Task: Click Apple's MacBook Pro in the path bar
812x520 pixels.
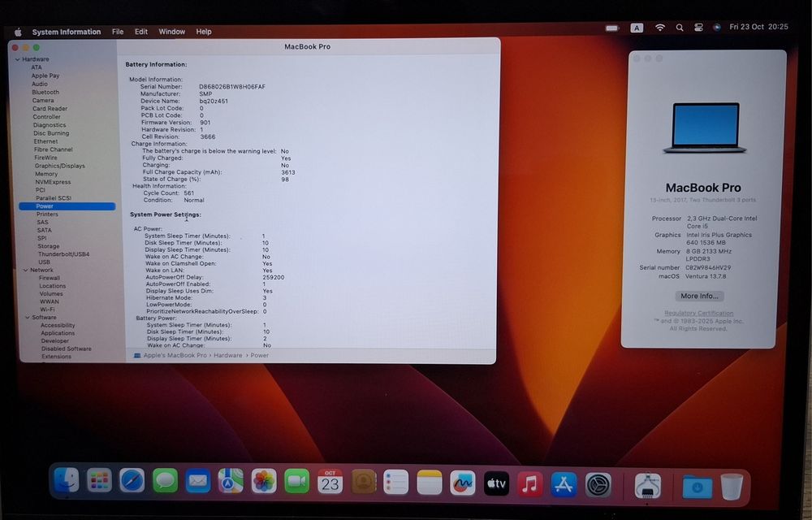Action: 175,355
